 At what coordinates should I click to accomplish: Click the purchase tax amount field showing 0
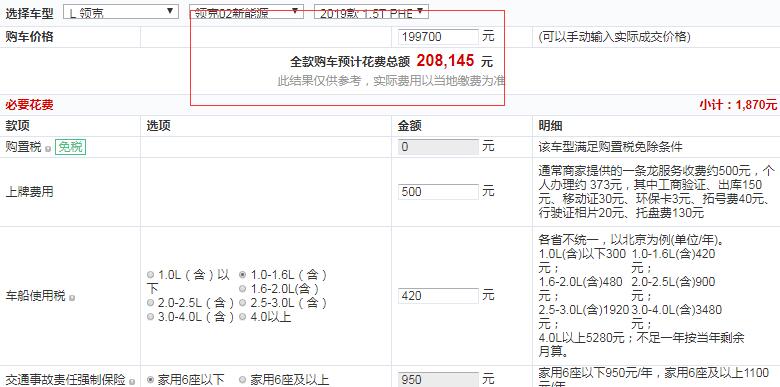(x=438, y=147)
